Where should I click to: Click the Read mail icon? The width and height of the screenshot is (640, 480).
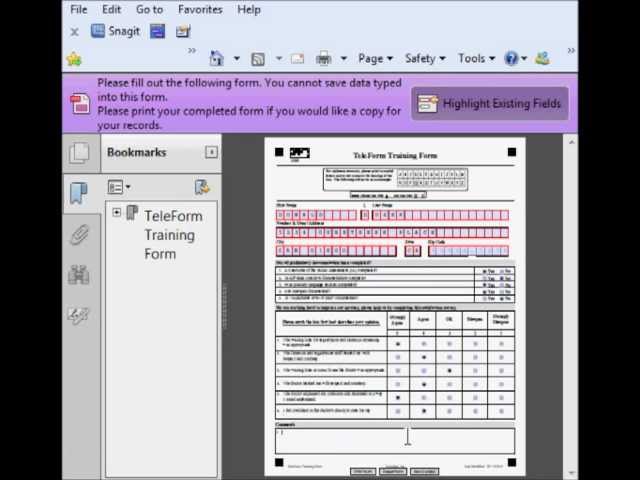298,59
